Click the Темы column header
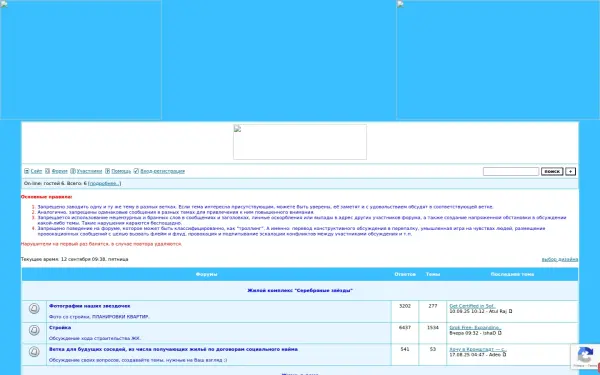Image resolution: width=600 pixels, height=375 pixels. click(433, 274)
